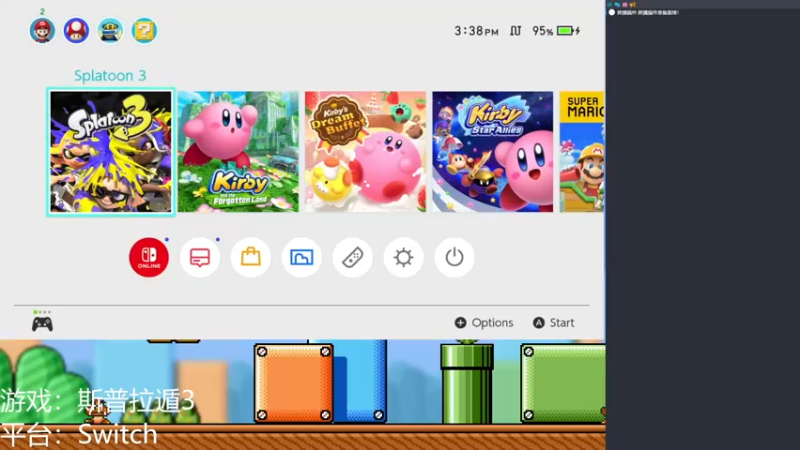Select the Super Mario Maker tile
The image size is (800, 450).
(582, 152)
